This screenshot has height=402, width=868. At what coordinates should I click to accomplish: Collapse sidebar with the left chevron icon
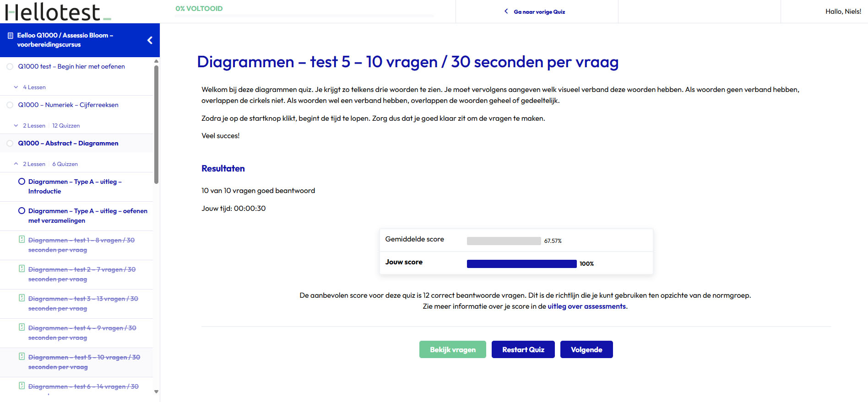tap(150, 40)
